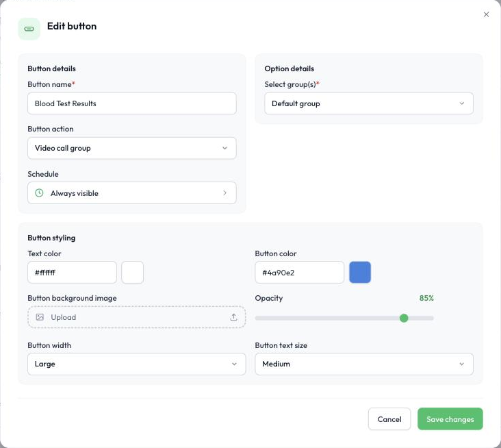The height and width of the screenshot is (448, 501).
Task: Edit the Button name field
Action: [x=132, y=103]
